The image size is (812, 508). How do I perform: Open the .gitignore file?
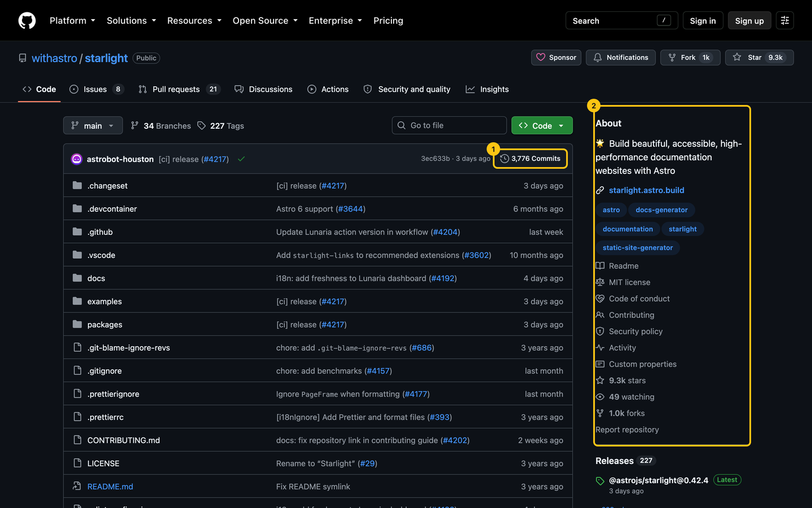click(104, 371)
